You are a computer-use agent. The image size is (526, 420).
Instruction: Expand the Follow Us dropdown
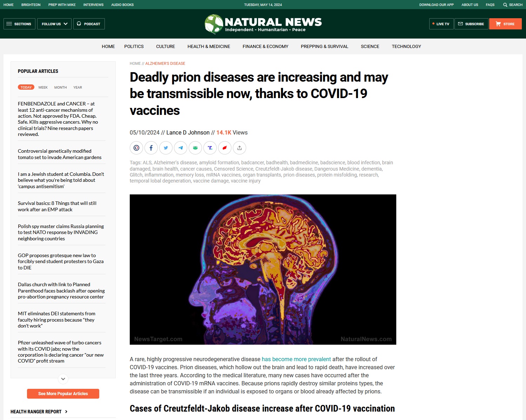click(x=54, y=24)
